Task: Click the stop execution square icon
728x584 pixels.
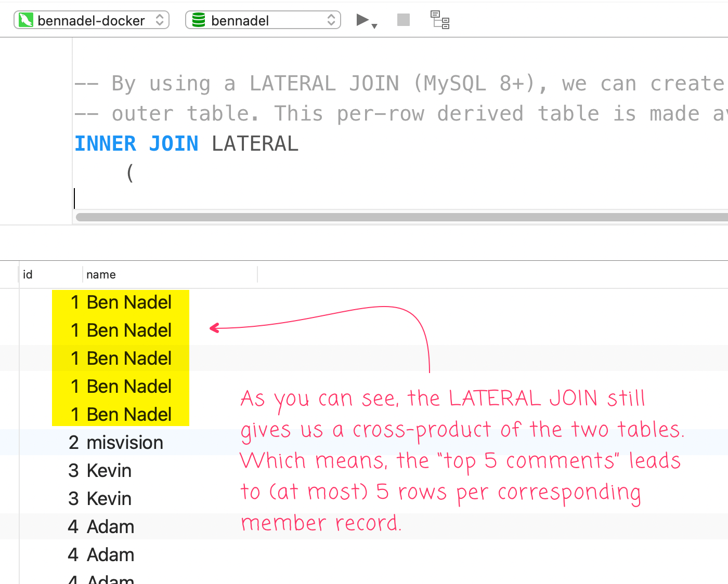Action: 403,19
